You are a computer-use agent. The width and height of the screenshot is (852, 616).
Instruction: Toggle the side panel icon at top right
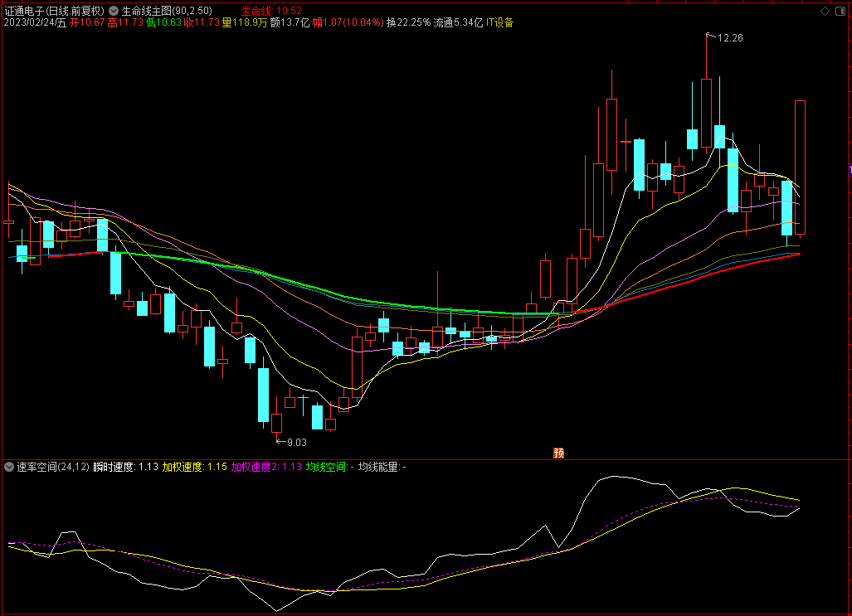(840, 12)
